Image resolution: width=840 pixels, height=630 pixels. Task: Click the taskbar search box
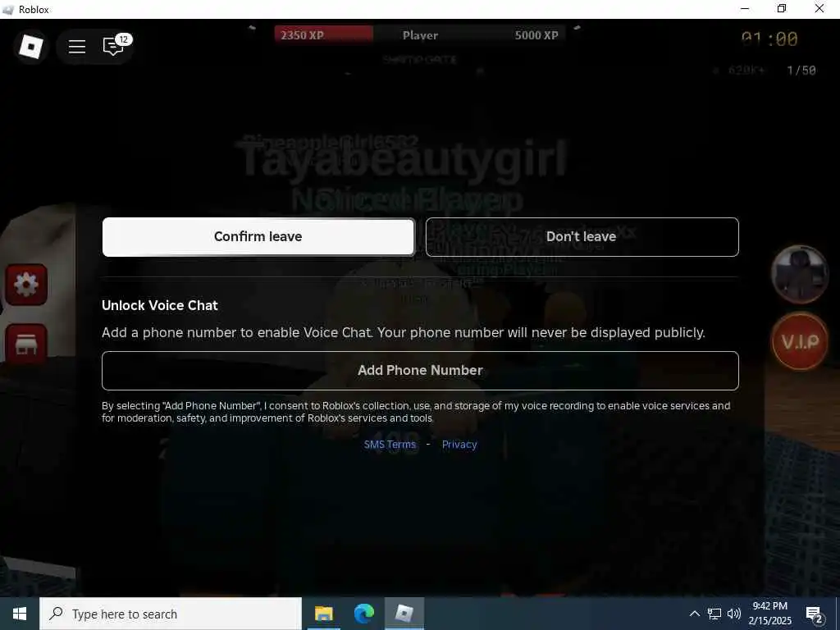tap(171, 614)
